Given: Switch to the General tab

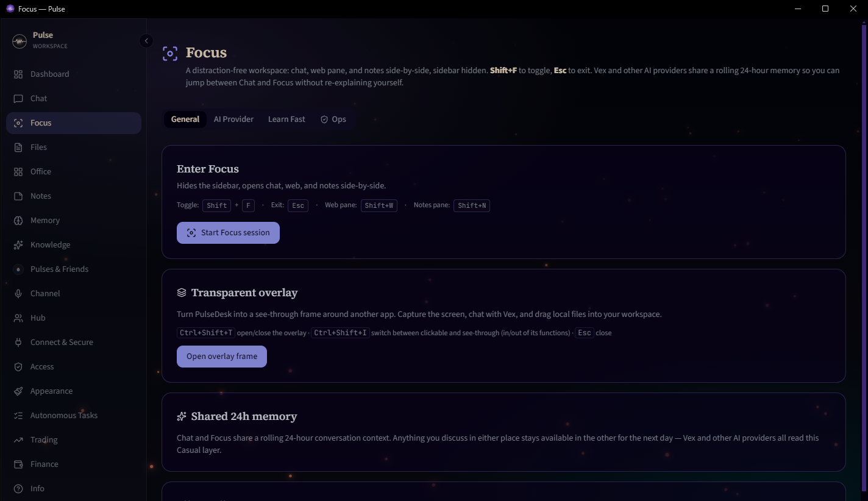Looking at the screenshot, I should tap(185, 119).
